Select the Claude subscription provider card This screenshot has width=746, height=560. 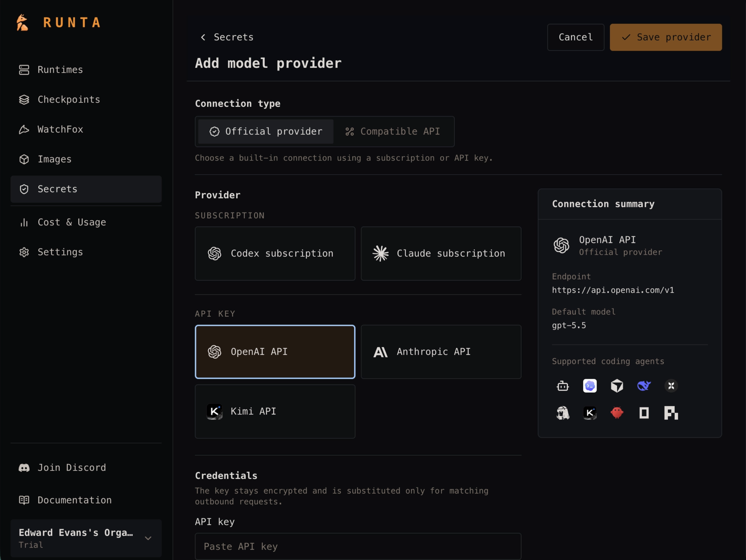tap(441, 253)
